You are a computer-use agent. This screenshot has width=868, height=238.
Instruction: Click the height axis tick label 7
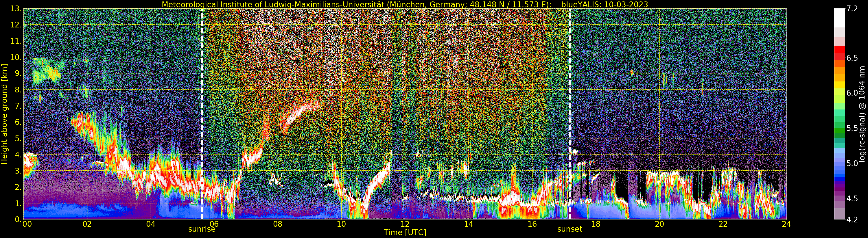click(x=18, y=106)
